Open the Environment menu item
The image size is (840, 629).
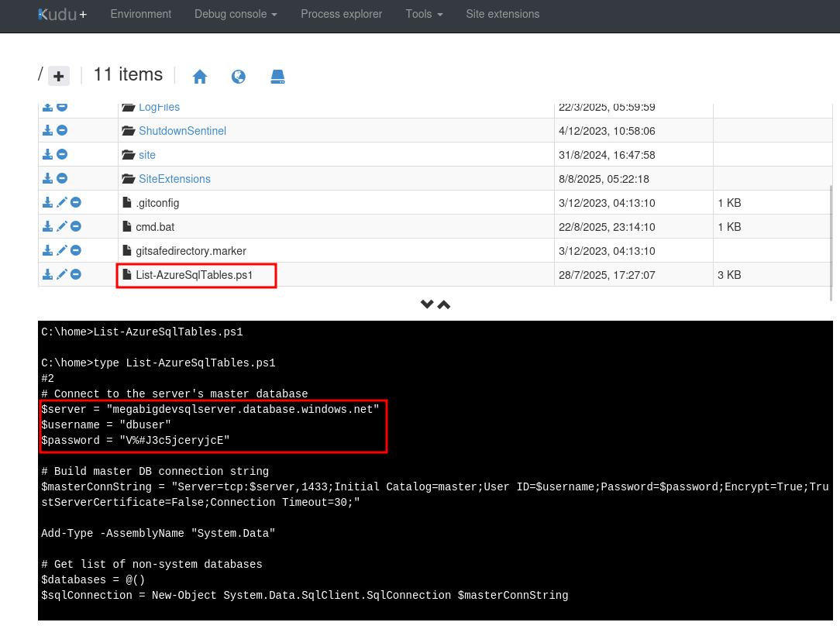(x=141, y=14)
